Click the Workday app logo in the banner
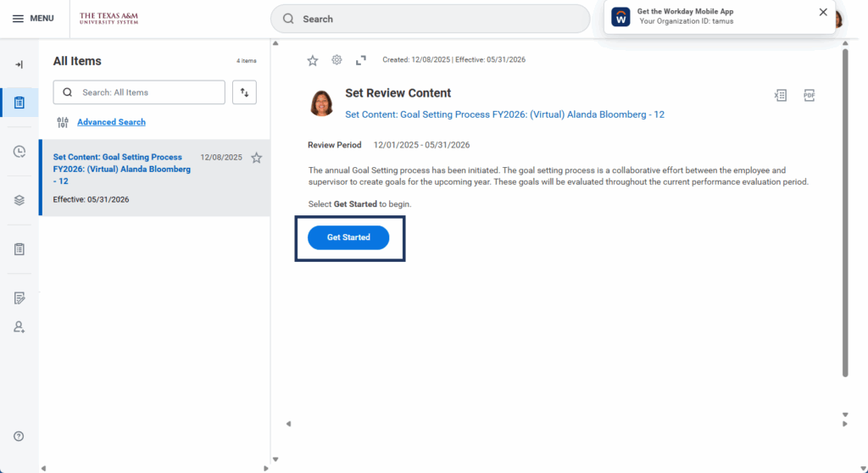The height and width of the screenshot is (473, 868). pyautogui.click(x=620, y=17)
